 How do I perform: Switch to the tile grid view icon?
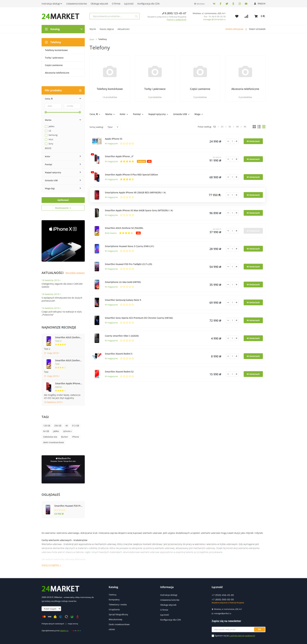[254, 127]
